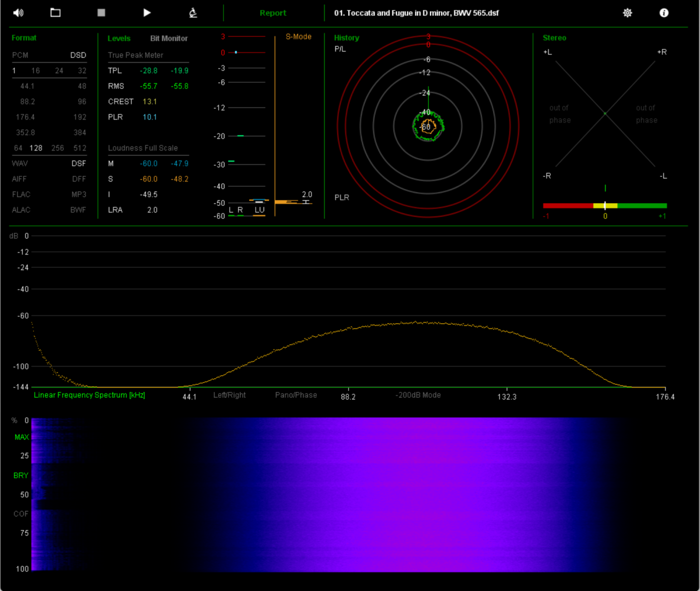
Task: Open the History panel header
Action: pyautogui.click(x=346, y=38)
